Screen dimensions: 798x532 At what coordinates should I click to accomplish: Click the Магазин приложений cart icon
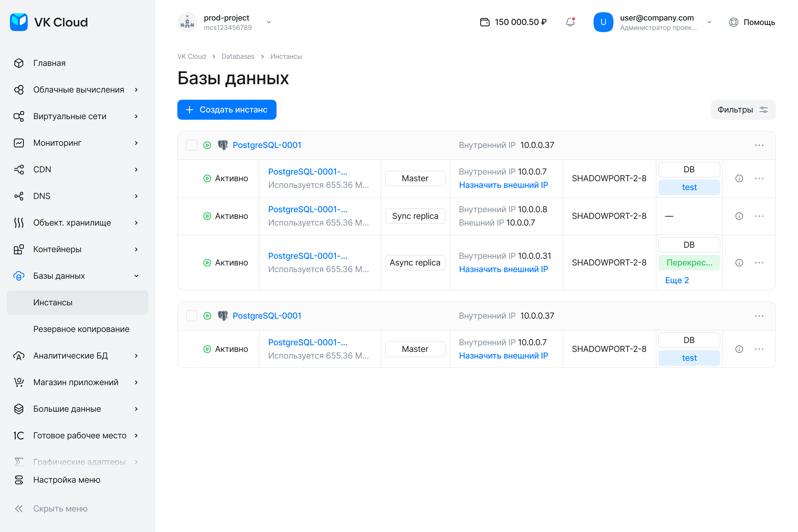pyautogui.click(x=19, y=382)
